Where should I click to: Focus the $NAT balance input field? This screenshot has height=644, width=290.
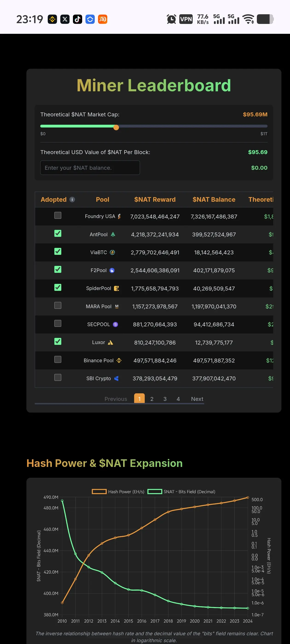(90, 167)
